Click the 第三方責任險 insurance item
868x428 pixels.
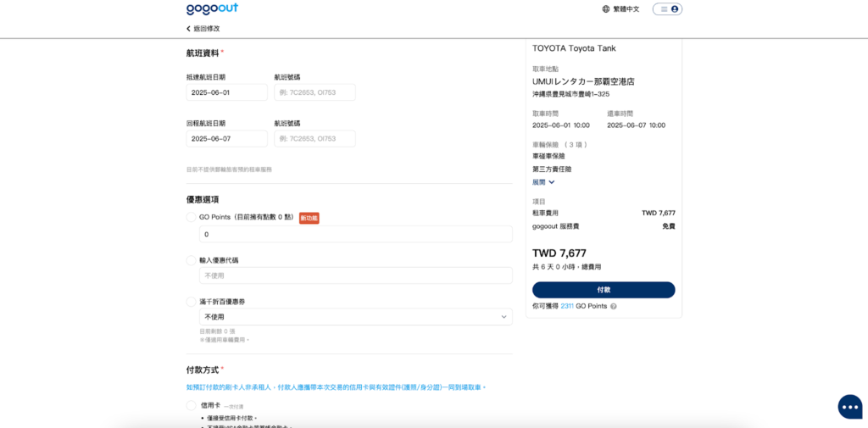pyautogui.click(x=552, y=169)
